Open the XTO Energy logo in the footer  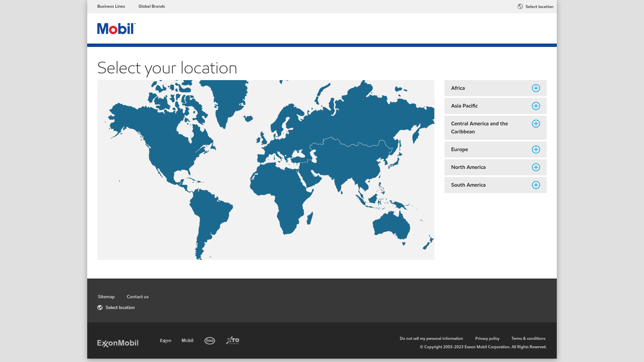pos(232,341)
